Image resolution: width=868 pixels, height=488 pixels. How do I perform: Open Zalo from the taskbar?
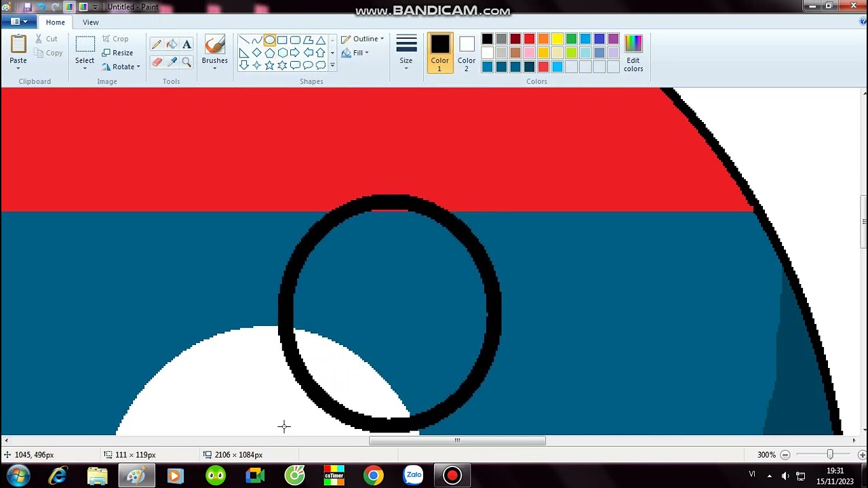pyautogui.click(x=413, y=476)
